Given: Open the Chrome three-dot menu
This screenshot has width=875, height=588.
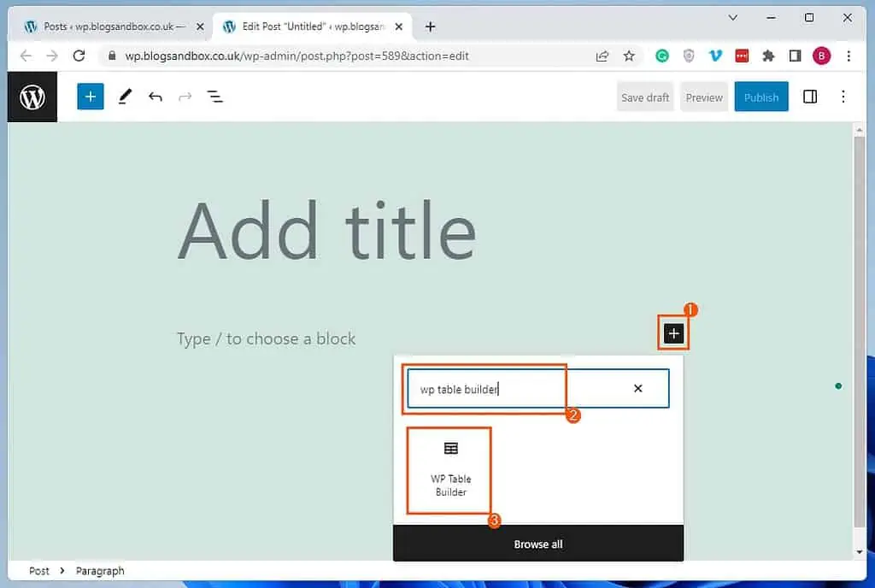Looking at the screenshot, I should (x=849, y=56).
